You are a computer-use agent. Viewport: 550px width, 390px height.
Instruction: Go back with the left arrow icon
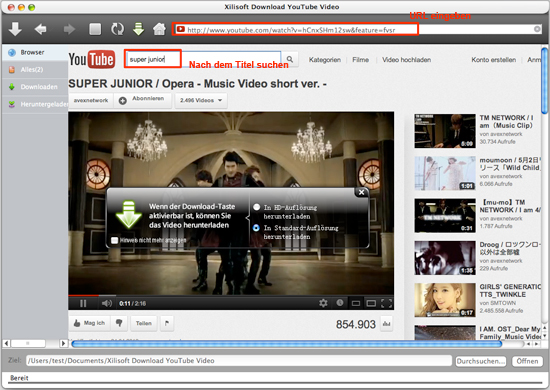[x=41, y=29]
